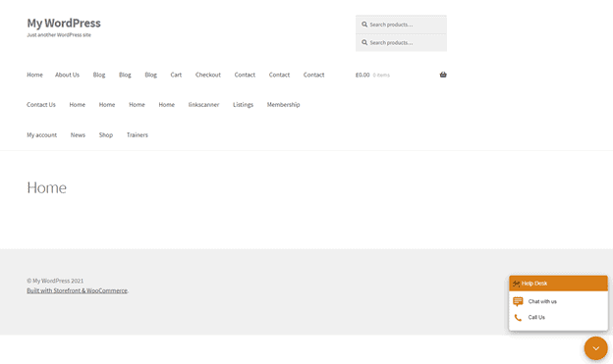613x364 pixels.
Task: Click the £0.00 cart total
Action: pos(362,75)
